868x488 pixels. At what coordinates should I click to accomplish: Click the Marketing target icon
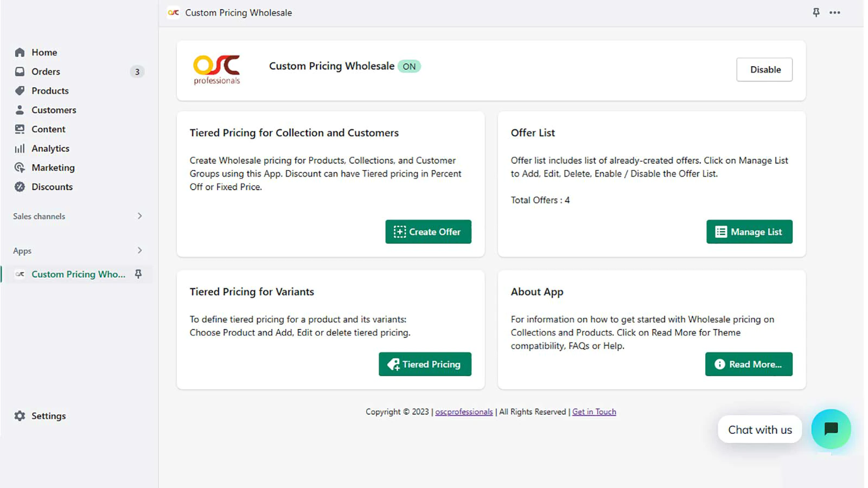point(20,168)
